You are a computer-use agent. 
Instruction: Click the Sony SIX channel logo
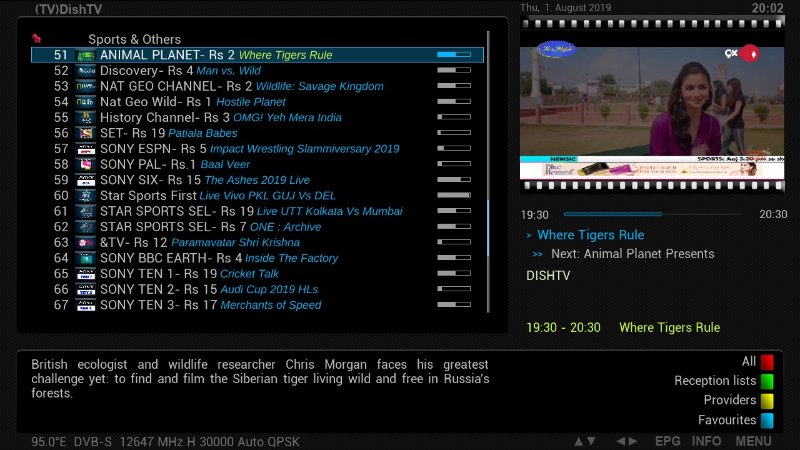click(x=86, y=180)
